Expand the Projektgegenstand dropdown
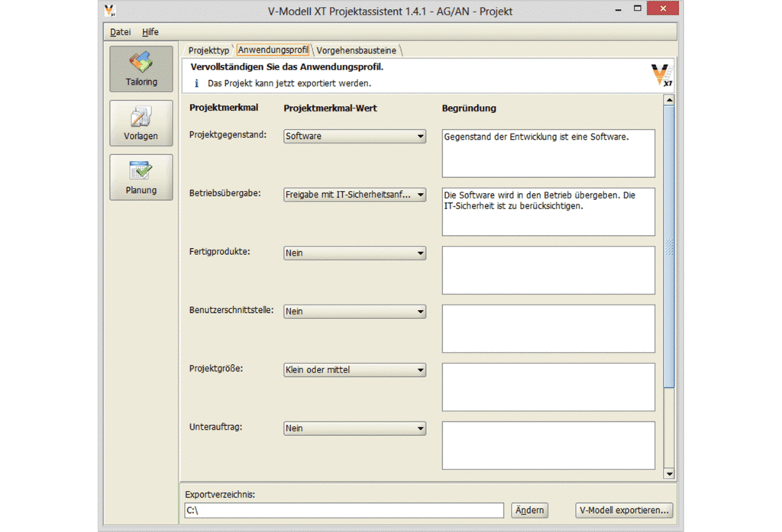 354,136
